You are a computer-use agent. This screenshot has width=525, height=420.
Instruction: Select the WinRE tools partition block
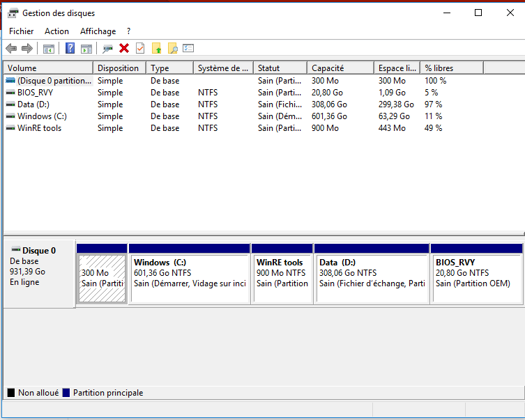[x=282, y=274]
